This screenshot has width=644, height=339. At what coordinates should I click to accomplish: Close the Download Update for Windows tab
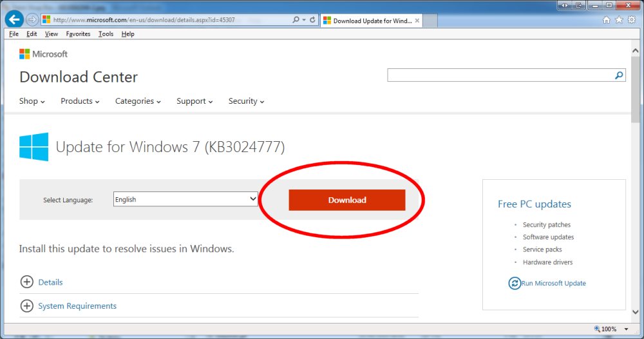[417, 21]
